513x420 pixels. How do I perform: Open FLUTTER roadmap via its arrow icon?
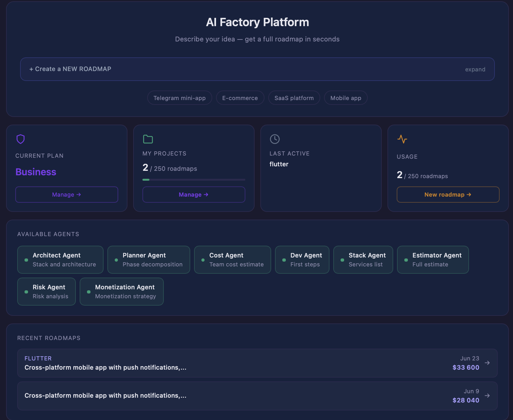tap(487, 363)
